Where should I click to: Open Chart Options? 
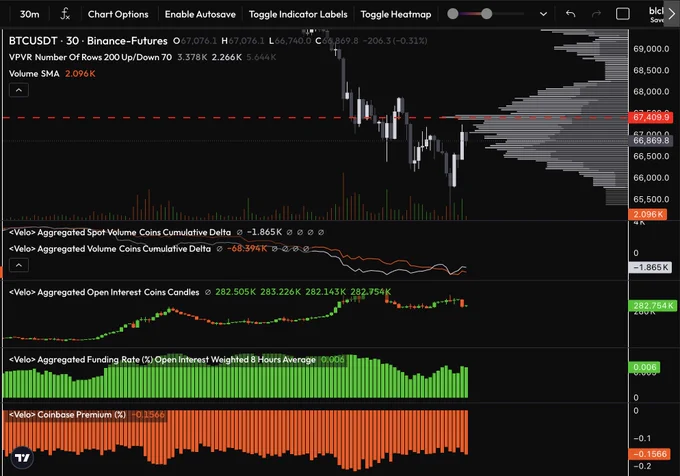(x=118, y=14)
